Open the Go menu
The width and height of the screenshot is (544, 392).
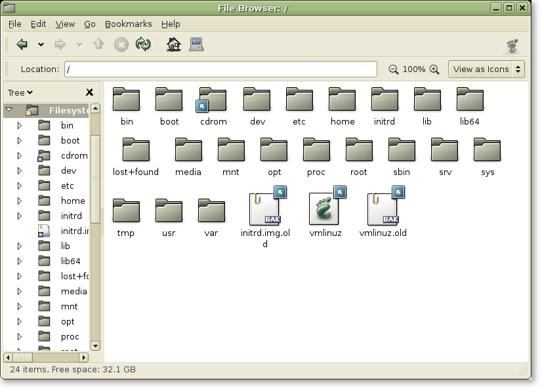[89, 24]
